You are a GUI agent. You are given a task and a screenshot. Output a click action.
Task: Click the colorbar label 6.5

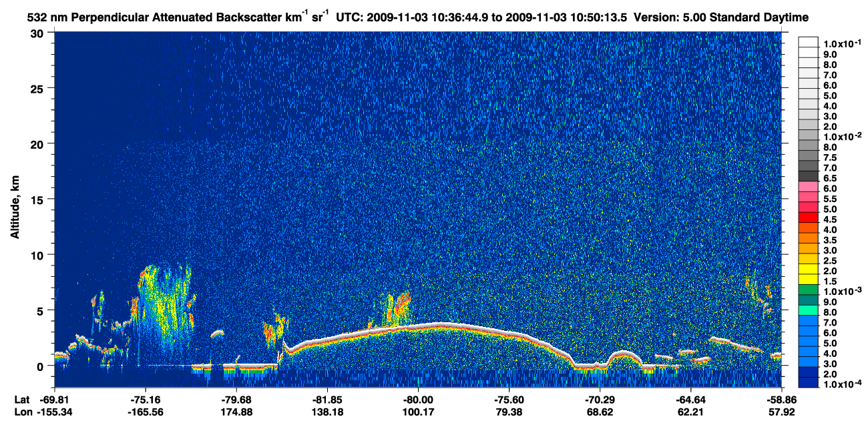830,179
